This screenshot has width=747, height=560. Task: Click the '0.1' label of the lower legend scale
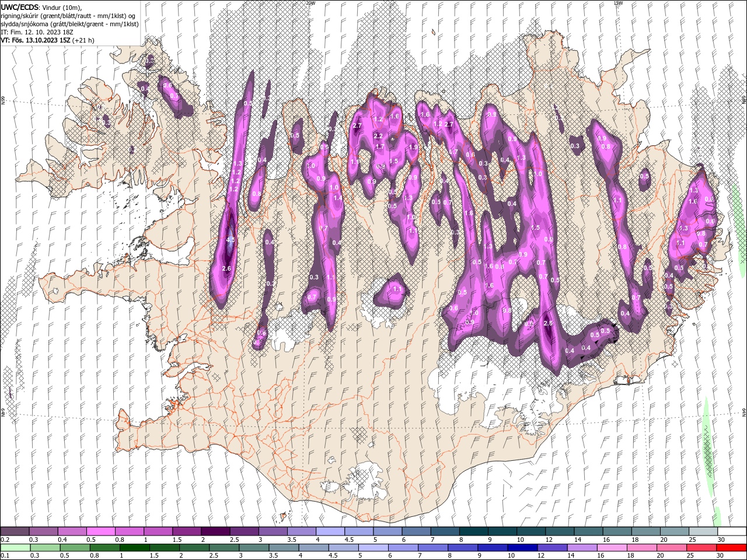pyautogui.click(x=5, y=555)
